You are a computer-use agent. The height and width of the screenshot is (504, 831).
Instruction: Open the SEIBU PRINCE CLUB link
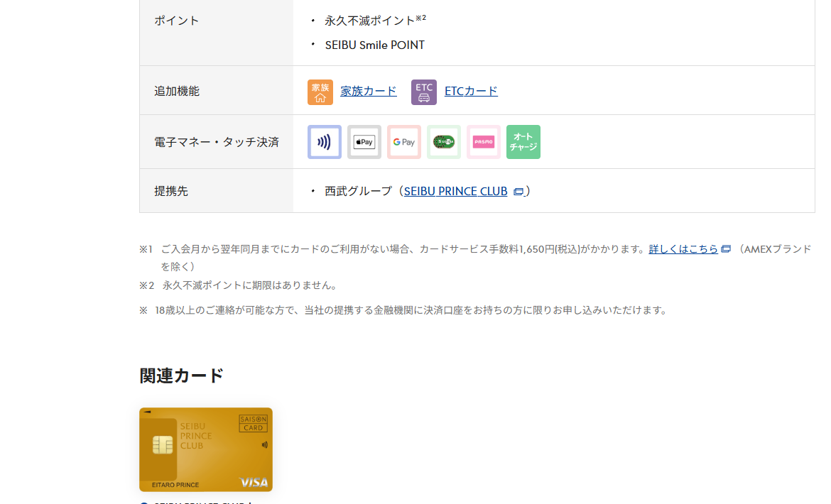[x=455, y=191]
